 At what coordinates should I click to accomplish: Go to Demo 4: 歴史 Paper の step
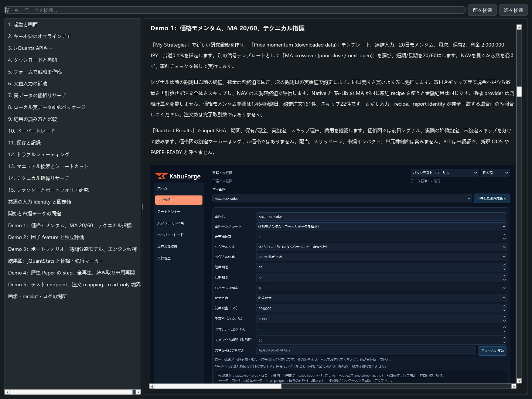point(73,273)
